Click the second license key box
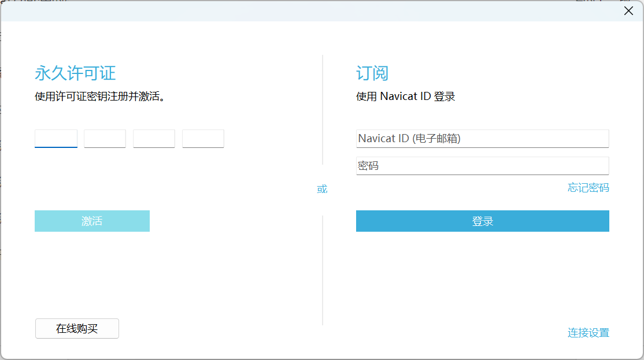 (105, 139)
